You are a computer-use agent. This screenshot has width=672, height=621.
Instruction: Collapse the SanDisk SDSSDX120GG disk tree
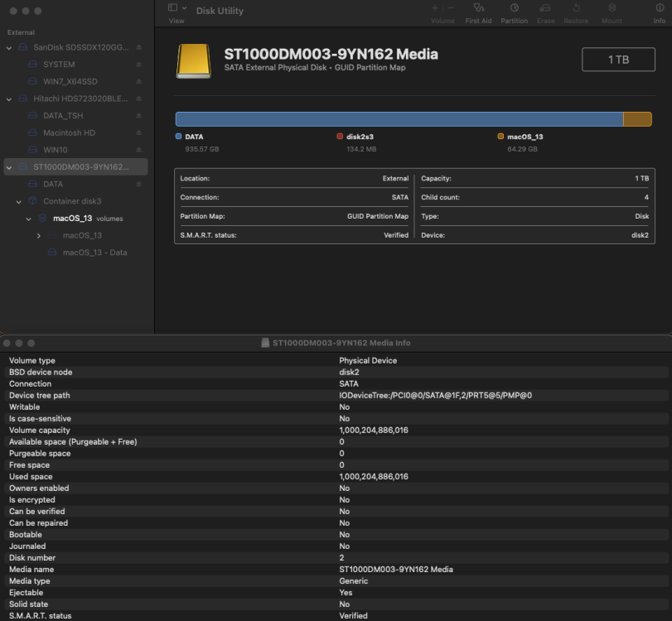[x=9, y=47]
